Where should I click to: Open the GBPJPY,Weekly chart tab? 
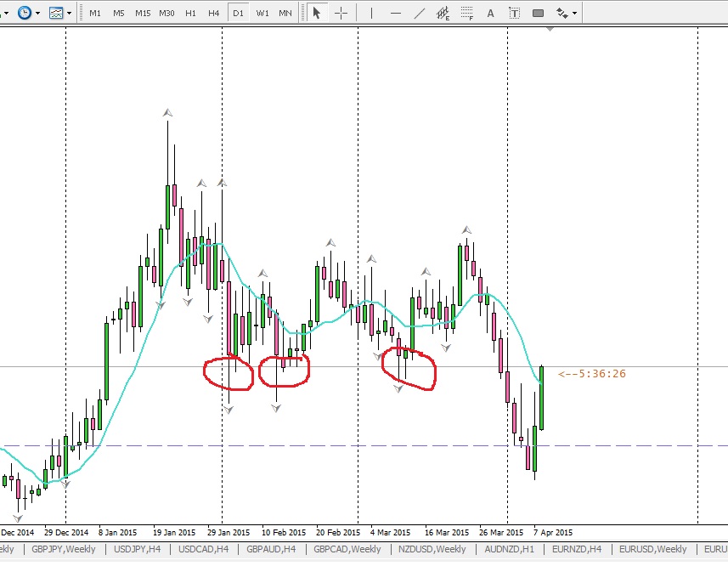click(x=64, y=549)
